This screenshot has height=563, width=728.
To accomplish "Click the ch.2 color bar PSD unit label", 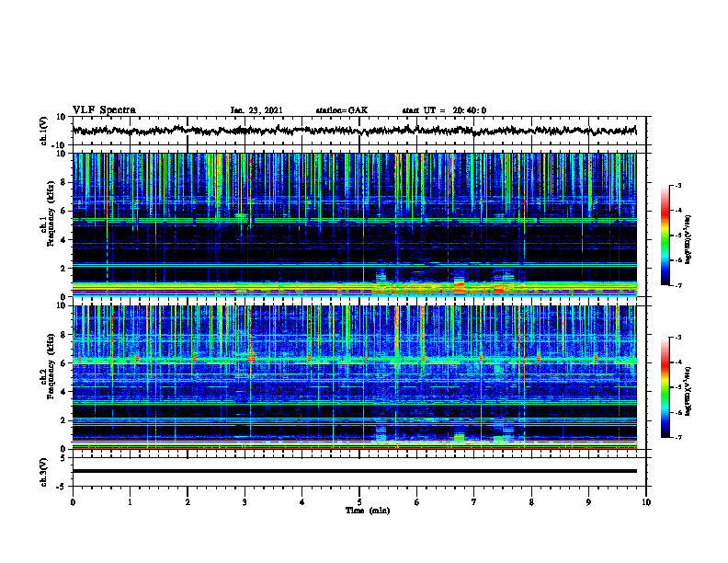I will coord(688,391).
